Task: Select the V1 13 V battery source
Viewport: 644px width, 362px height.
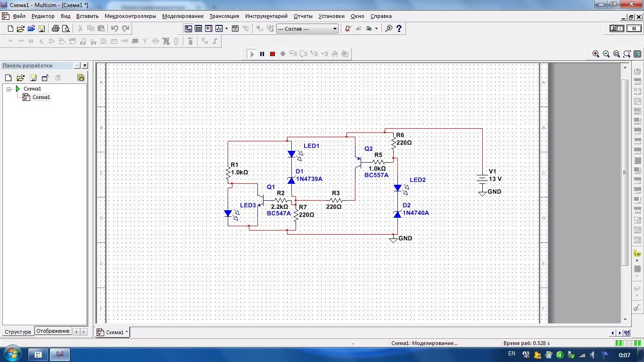Action: click(x=482, y=179)
